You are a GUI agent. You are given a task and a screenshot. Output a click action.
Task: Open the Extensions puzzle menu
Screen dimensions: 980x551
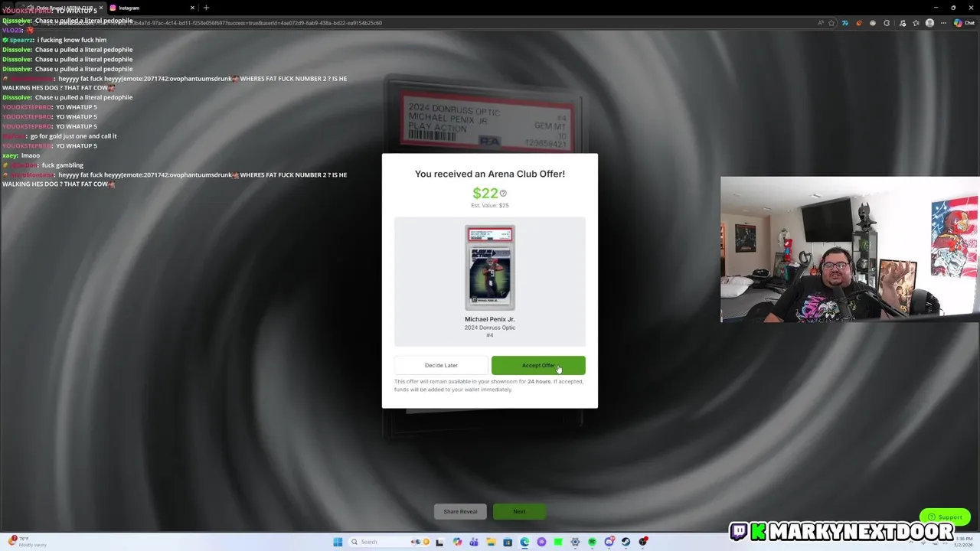point(887,23)
